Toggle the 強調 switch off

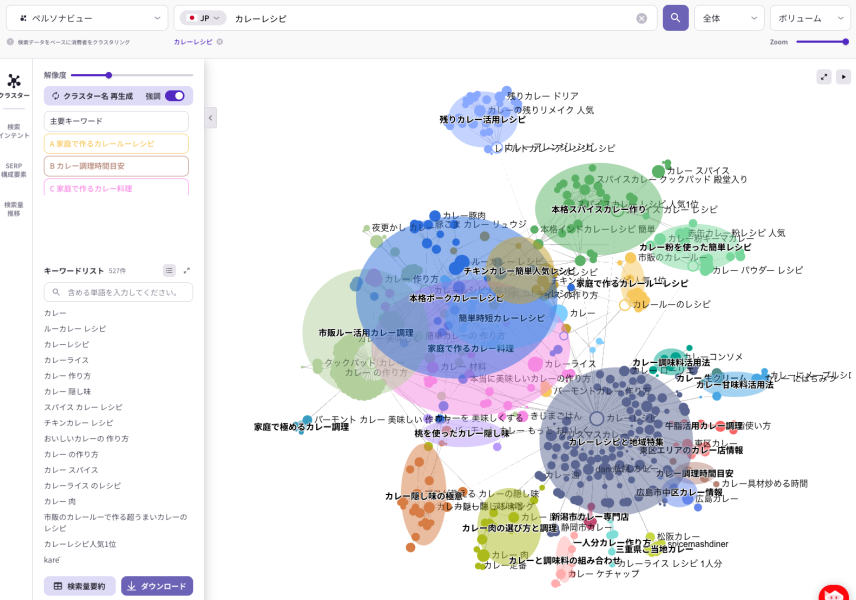pyautogui.click(x=175, y=96)
